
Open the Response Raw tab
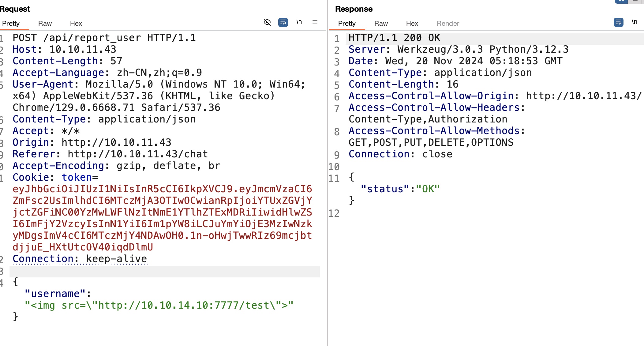pyautogui.click(x=381, y=24)
